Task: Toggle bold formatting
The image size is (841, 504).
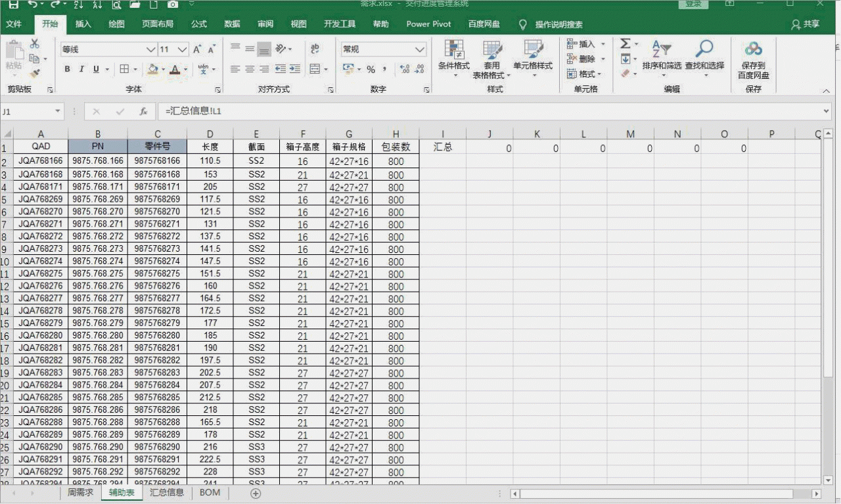Action: pos(67,69)
